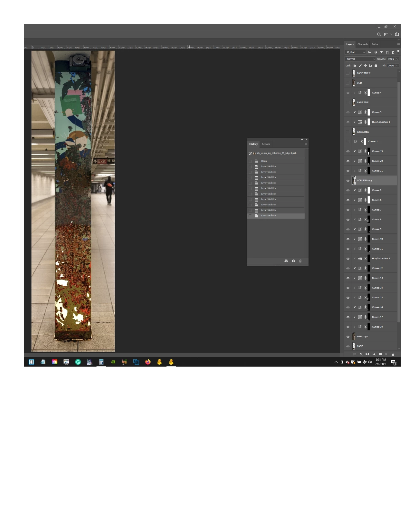Open the Kind filter dropdown
The width and height of the screenshot is (411, 532).
[356, 52]
